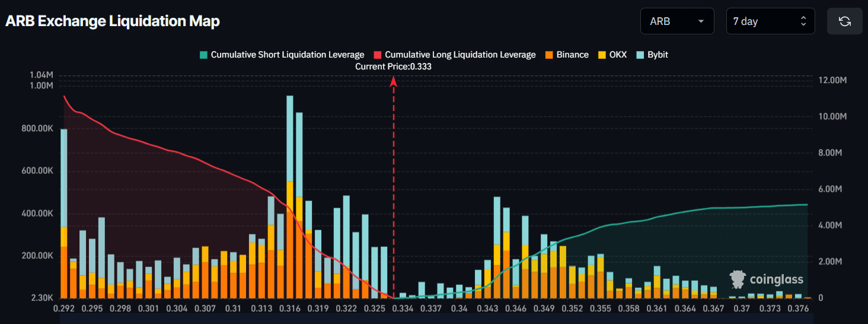Click the light blue Bybit legend swatch
This screenshot has height=324, width=868.
pos(640,55)
